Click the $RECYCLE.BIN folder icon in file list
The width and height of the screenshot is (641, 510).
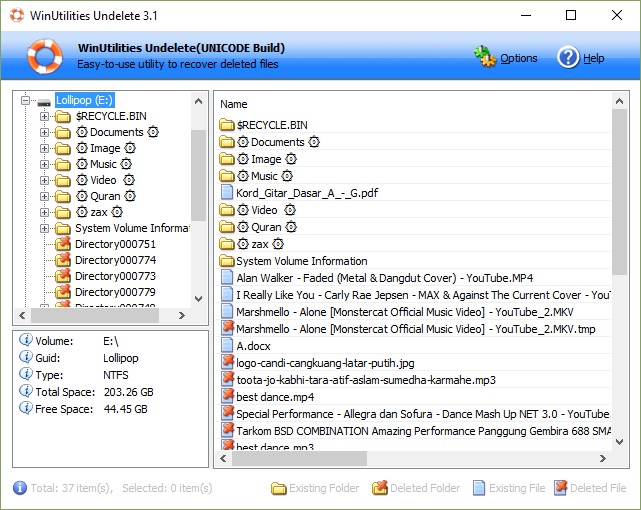coord(226,125)
